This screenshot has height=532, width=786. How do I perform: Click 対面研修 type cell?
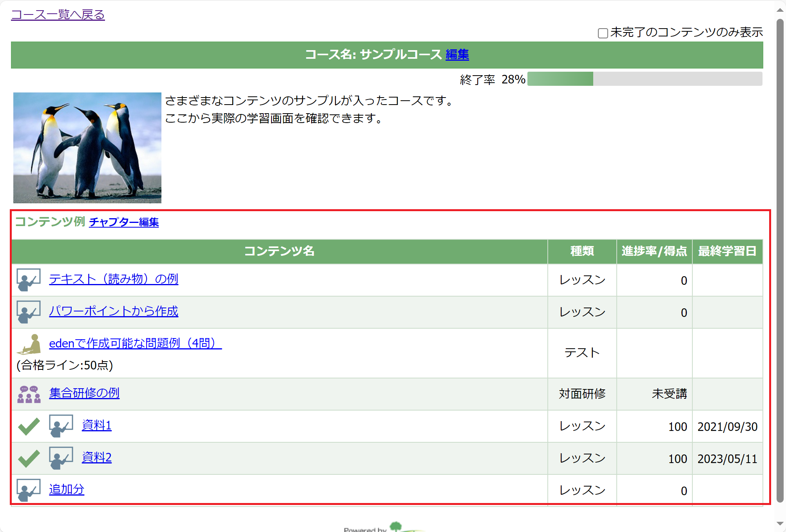582,394
